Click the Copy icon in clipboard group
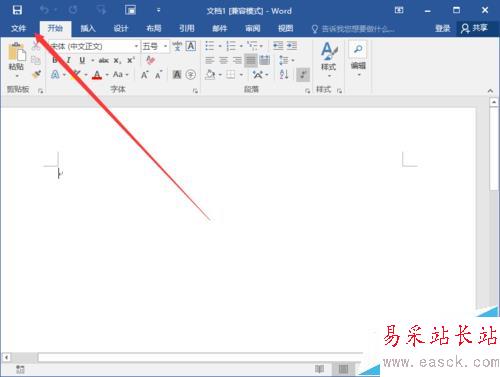This screenshot has width=500, height=377. 36,60
